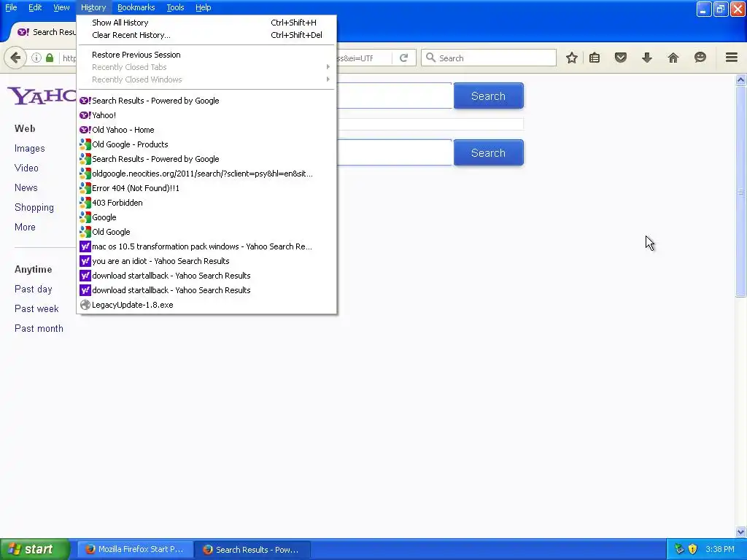Expand Recently Closed Tabs submenu
Screen dimensions: 747x560
(x=206, y=67)
